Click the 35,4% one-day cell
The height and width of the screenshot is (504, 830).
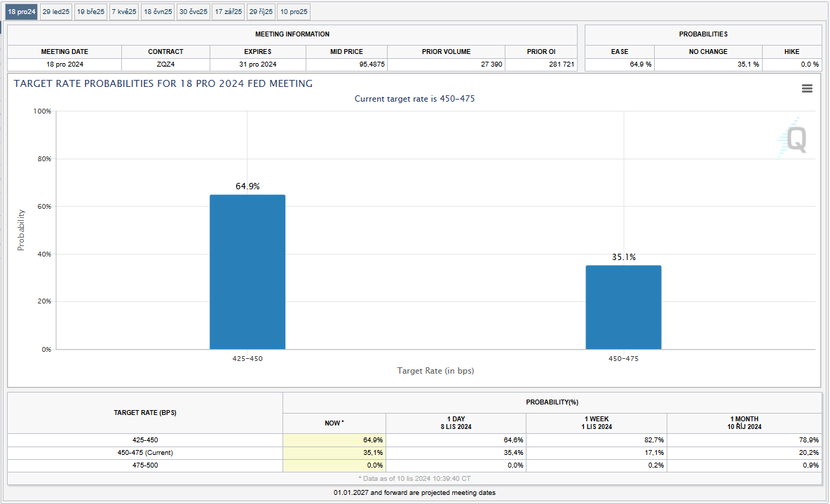[456, 453]
